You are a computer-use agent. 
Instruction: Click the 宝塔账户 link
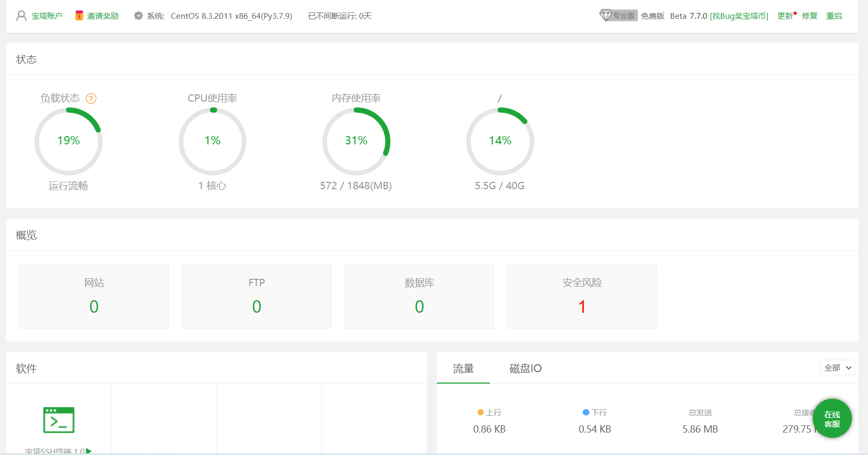(x=47, y=16)
